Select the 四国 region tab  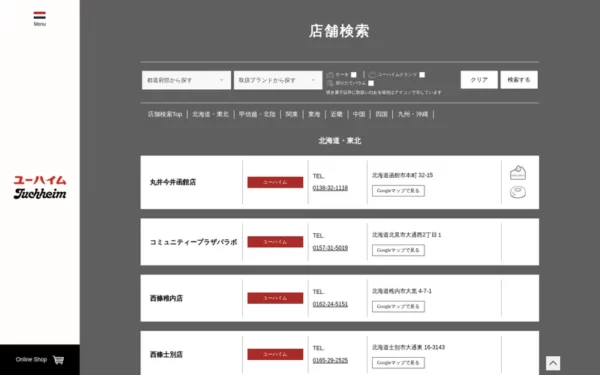(382, 114)
